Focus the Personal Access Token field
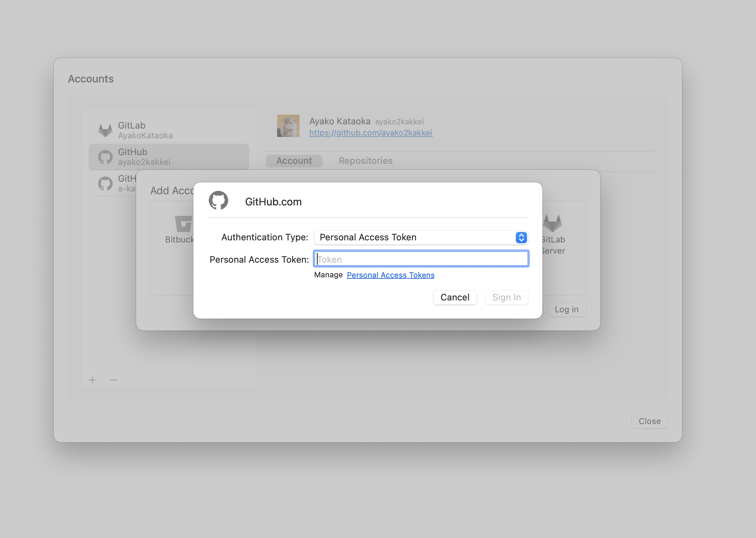 (x=421, y=259)
